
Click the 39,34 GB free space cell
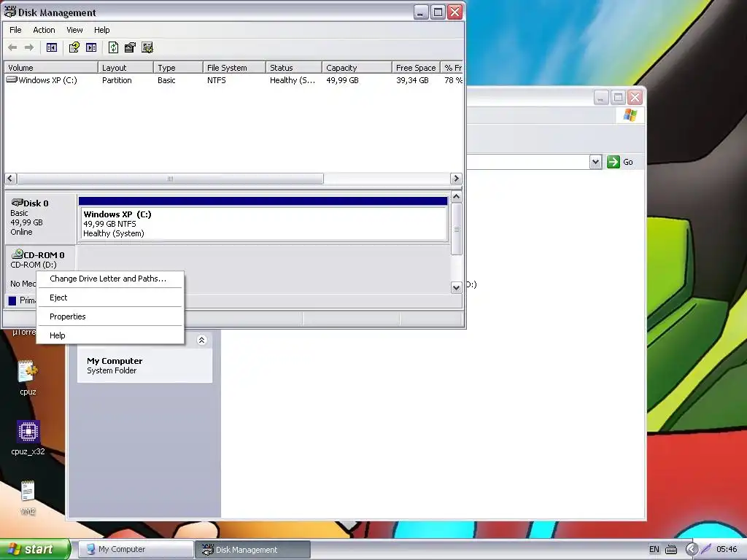(x=413, y=80)
